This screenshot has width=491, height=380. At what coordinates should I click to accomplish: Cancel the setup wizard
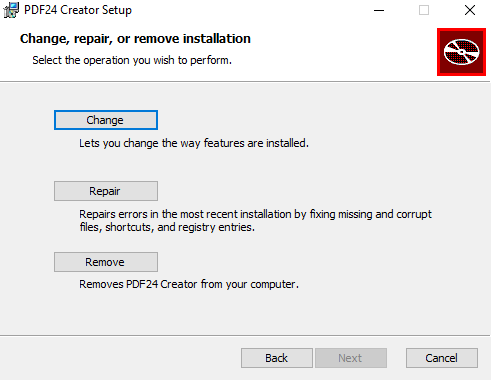442,358
